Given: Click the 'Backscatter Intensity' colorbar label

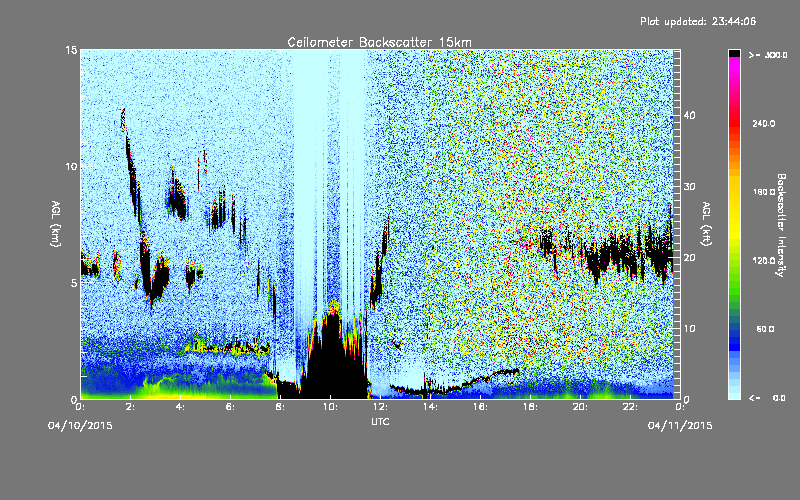Looking at the screenshot, I should 780,225.
